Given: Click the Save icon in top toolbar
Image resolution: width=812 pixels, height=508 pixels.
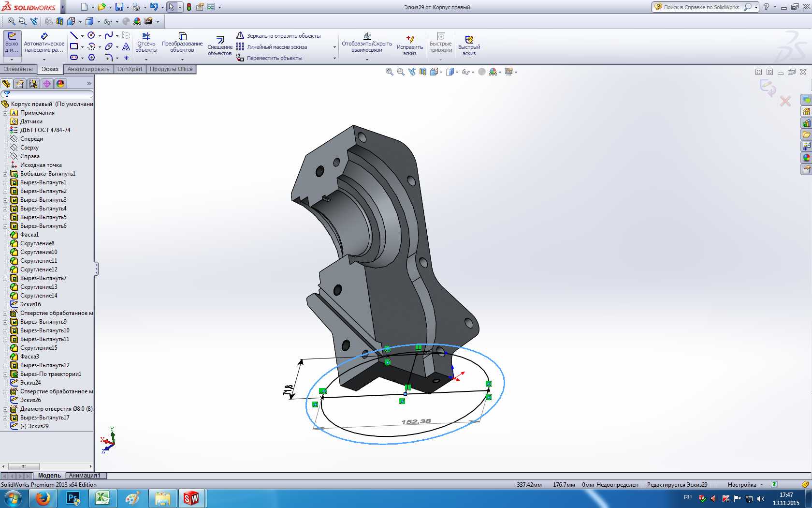Looking at the screenshot, I should 119,7.
